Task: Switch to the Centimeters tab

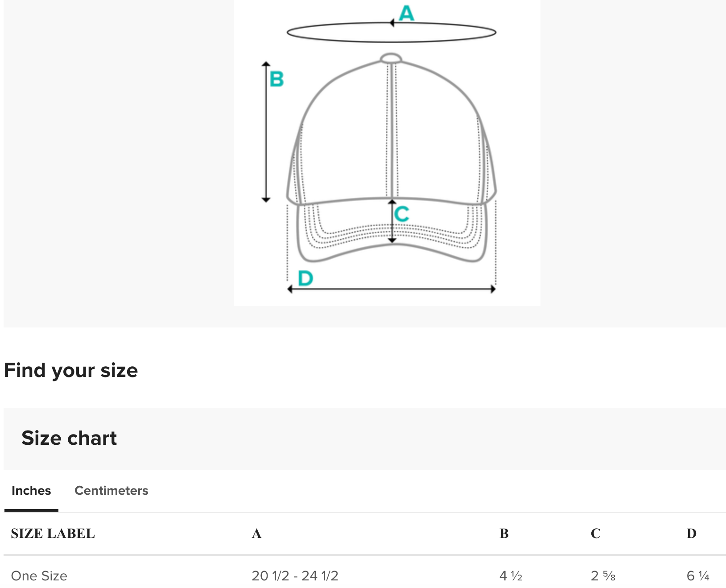Action: pyautogui.click(x=111, y=490)
